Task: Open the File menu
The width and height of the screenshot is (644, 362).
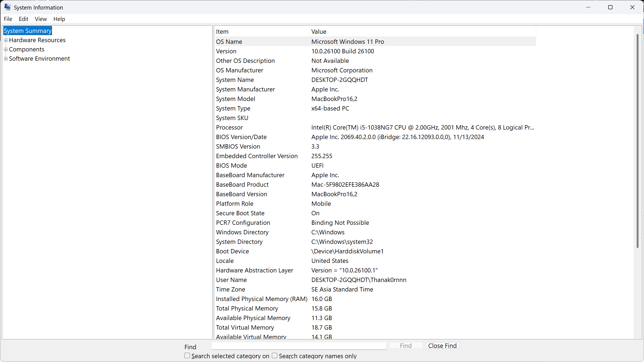Action: click(8, 19)
